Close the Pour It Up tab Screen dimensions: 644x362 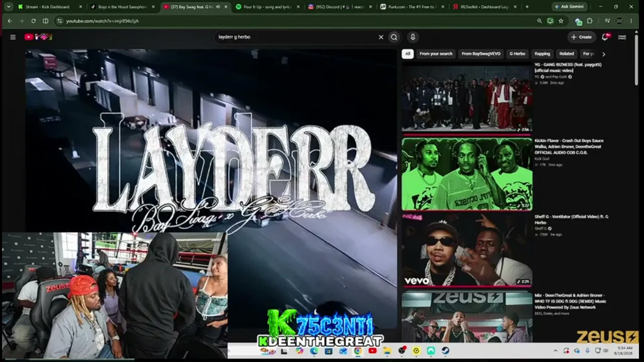(298, 7)
